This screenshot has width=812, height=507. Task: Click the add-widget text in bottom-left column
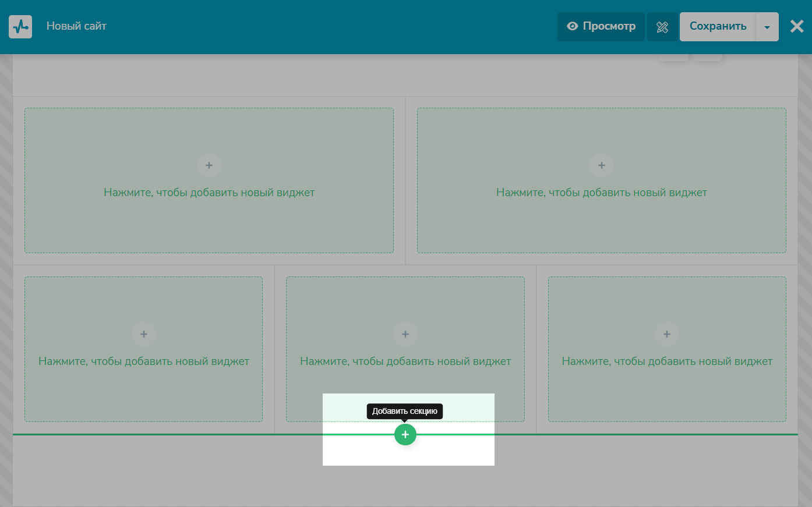click(144, 361)
